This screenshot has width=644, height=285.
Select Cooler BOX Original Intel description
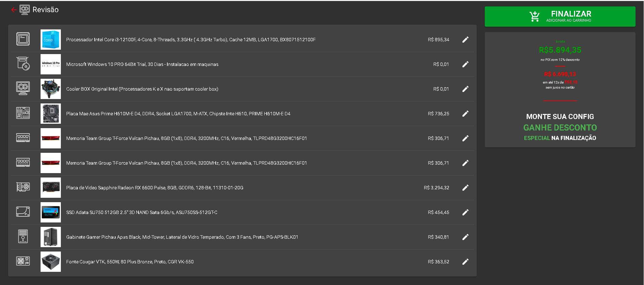142,89
